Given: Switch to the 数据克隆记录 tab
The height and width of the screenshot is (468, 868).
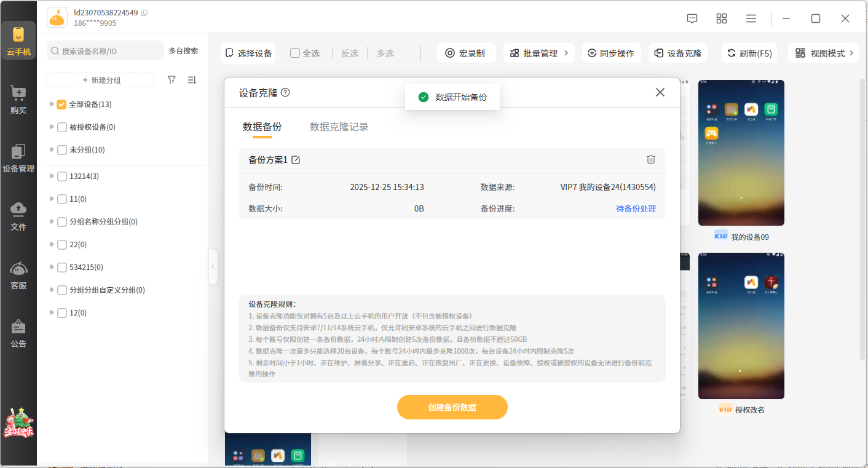Looking at the screenshot, I should [339, 127].
